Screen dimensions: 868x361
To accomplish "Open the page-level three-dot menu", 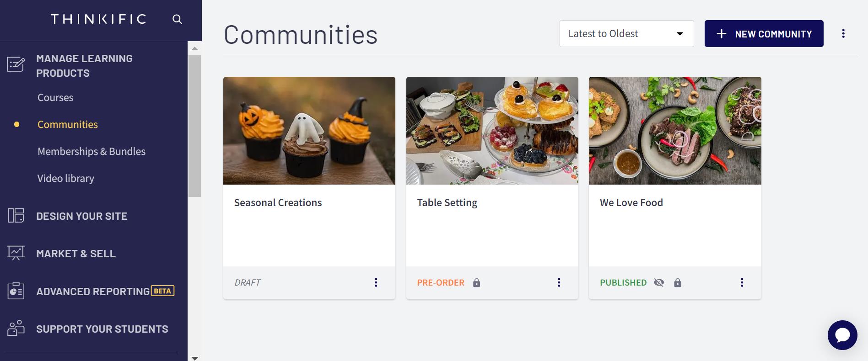I will click(x=843, y=33).
